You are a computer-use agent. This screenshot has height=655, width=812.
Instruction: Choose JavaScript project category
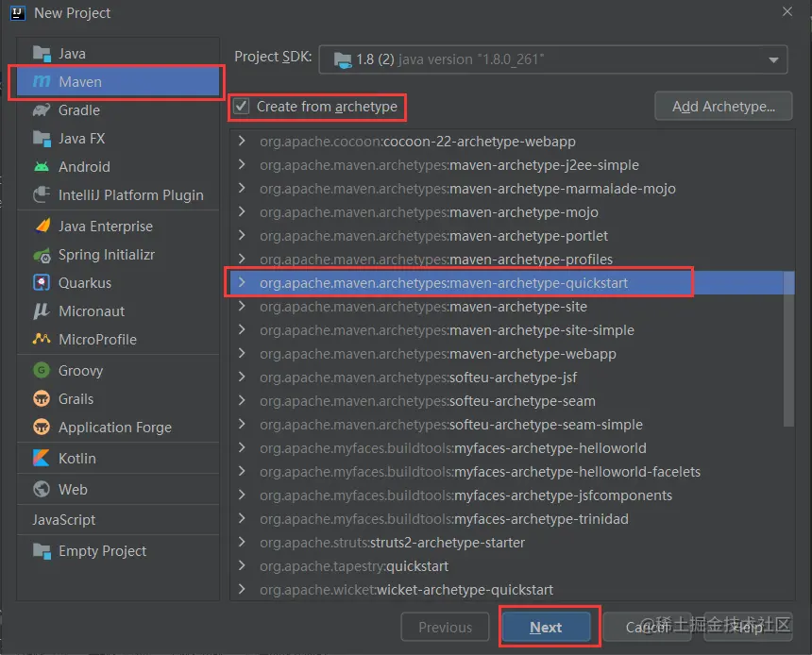118,520
